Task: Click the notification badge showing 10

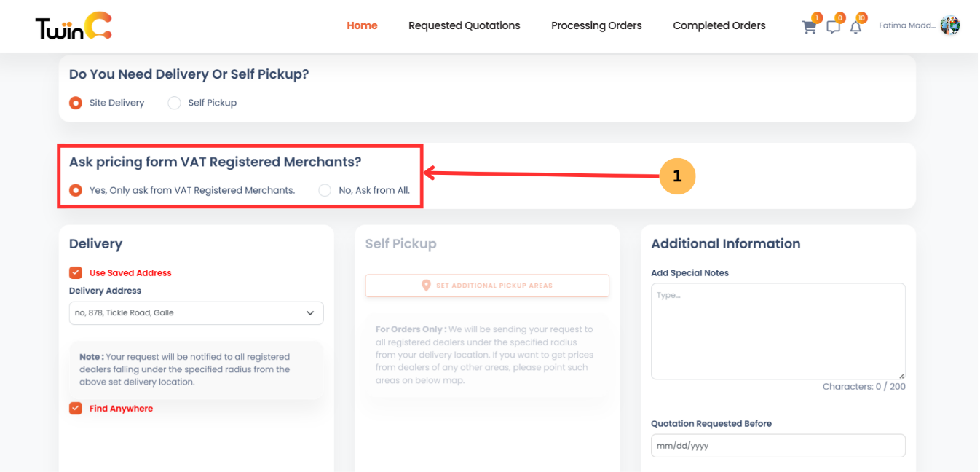Action: tap(861, 17)
